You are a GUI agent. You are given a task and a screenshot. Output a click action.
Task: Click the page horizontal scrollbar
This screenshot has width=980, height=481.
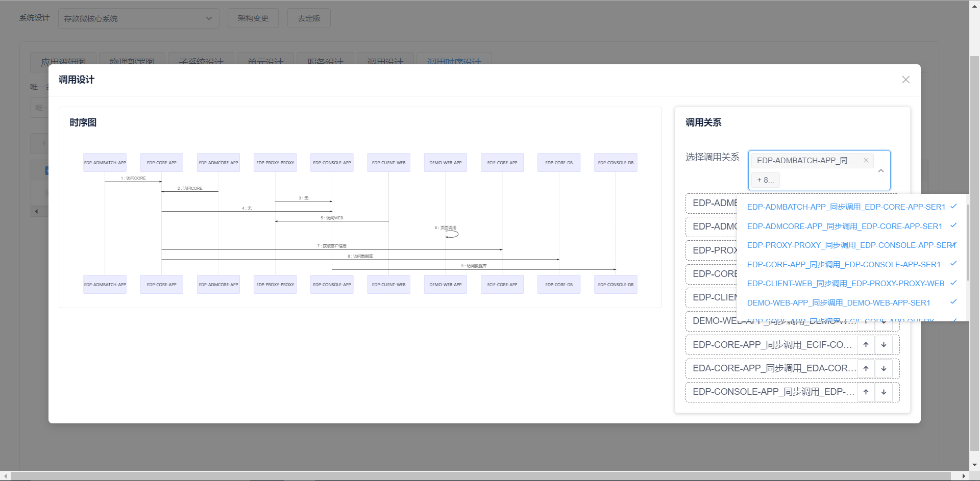[481, 476]
